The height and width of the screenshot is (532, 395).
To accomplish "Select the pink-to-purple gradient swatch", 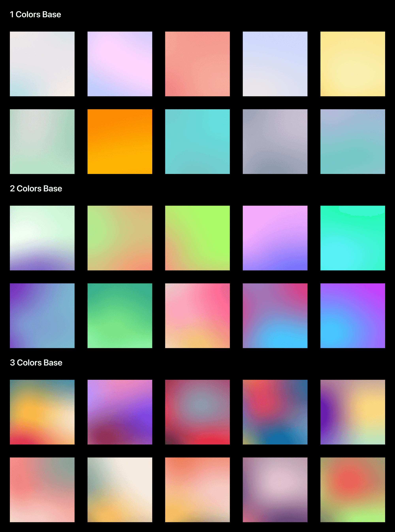I will pyautogui.click(x=275, y=238).
